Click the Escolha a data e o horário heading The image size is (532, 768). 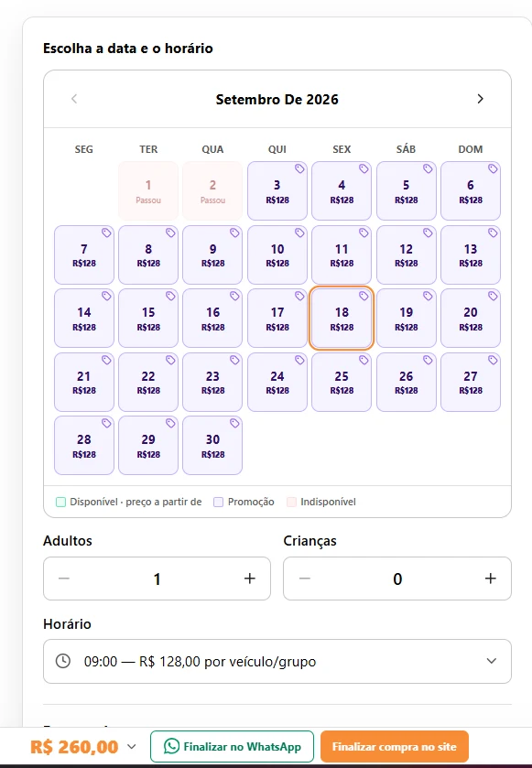128,48
